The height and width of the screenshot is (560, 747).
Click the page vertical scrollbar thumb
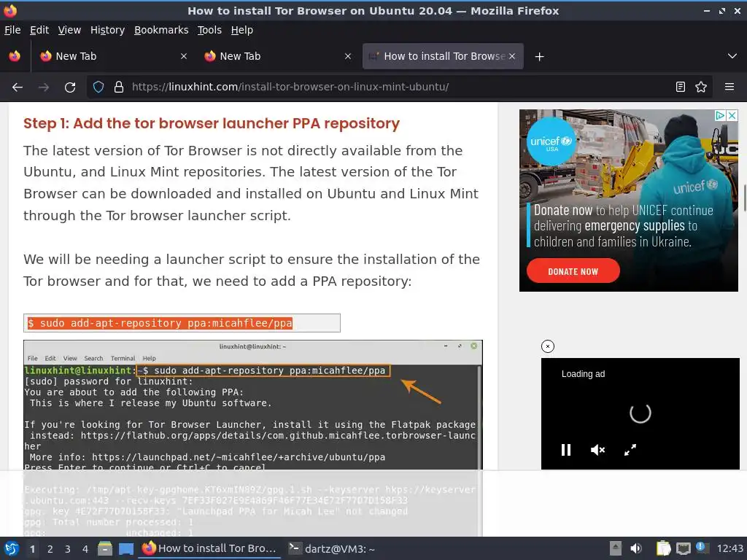coord(745,198)
